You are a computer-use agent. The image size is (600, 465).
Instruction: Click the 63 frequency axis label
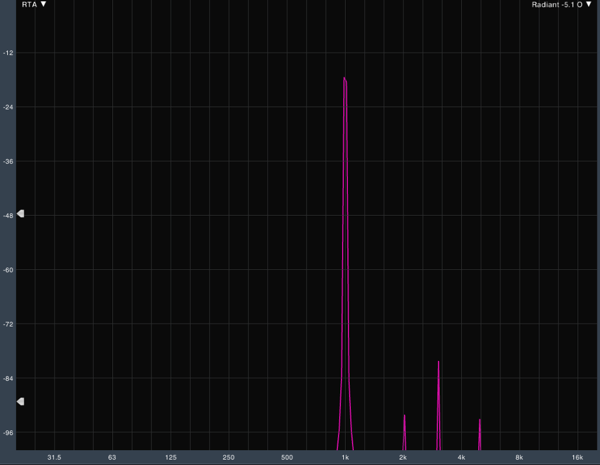(112, 457)
